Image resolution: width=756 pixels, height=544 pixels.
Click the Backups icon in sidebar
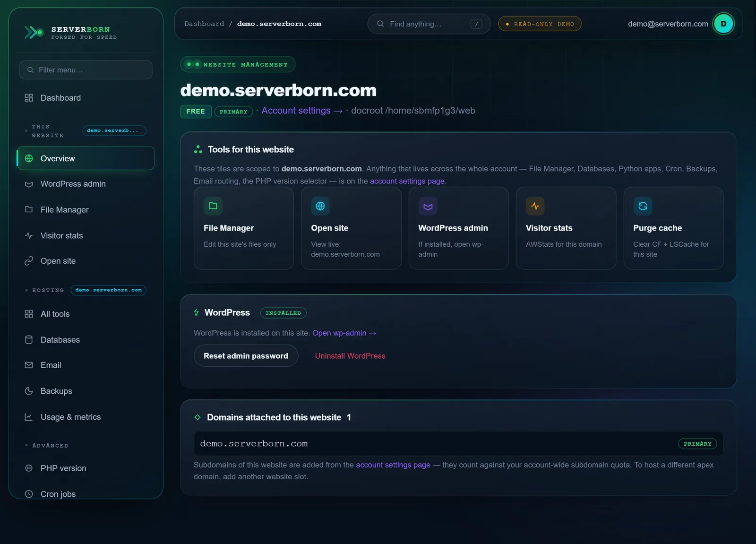pyautogui.click(x=29, y=391)
